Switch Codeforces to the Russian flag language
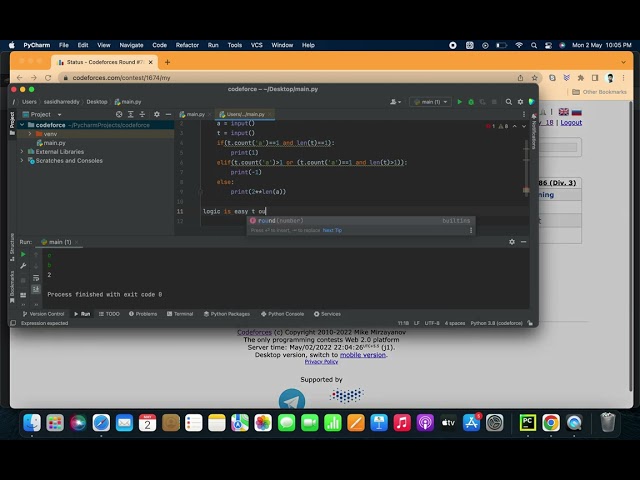Viewport: 640px width, 480px height. (x=576, y=112)
